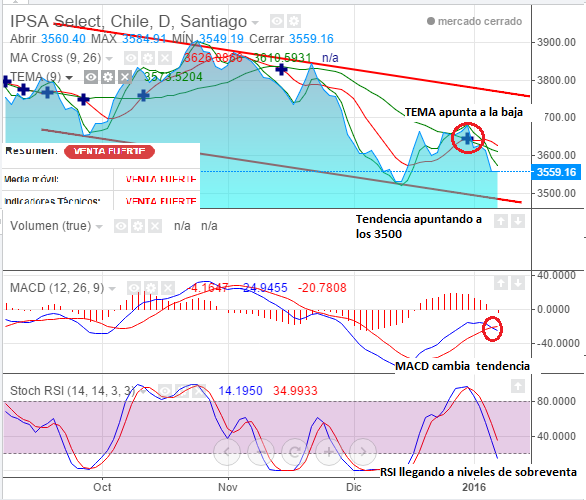Click the 3600.00 price axis label
Screen dimensions: 586x500
[x=556, y=155]
